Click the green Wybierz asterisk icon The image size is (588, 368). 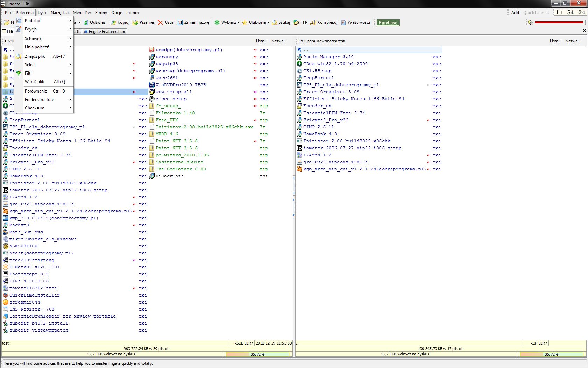[x=217, y=22]
